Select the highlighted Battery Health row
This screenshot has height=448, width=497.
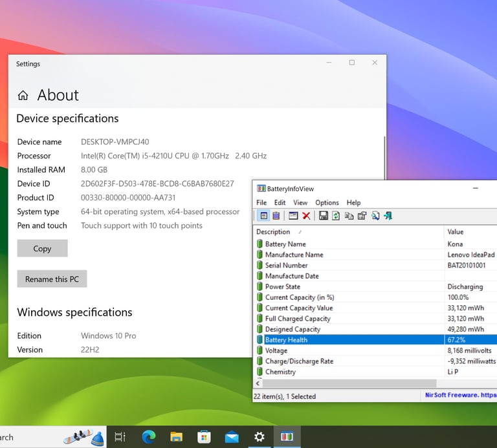tap(375, 340)
